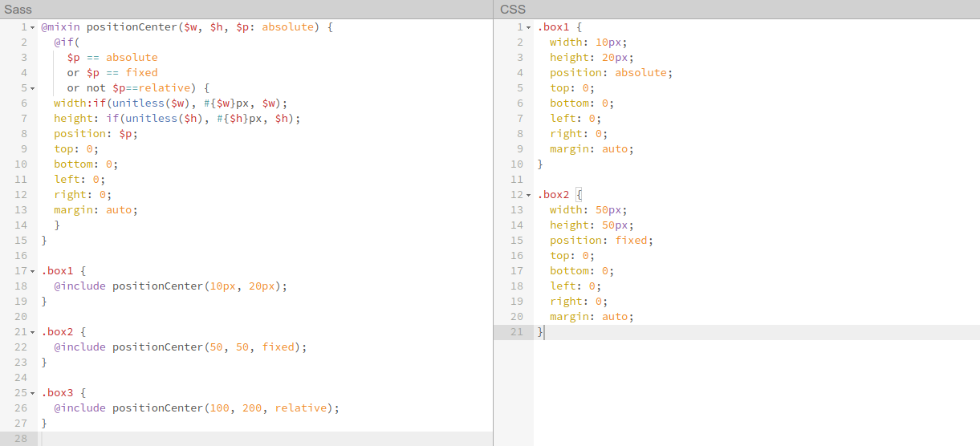Click '.box1 {' selector in CSS output
Viewport: 980px width, 446px height.
[x=559, y=26]
